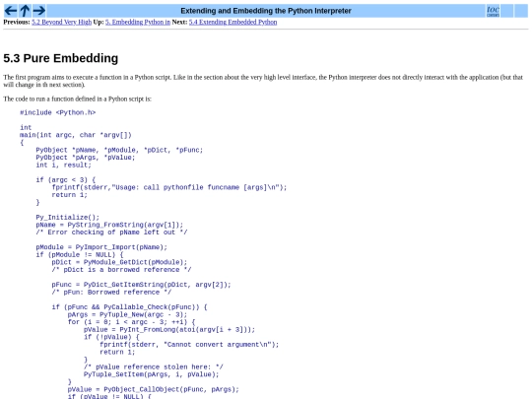The image size is (532, 399).
Task: Open the '5. Embedding Python in' up link
Action: [x=138, y=22]
